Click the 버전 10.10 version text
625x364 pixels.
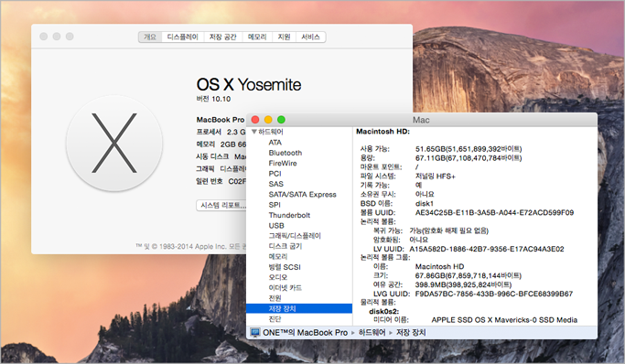coord(213,99)
